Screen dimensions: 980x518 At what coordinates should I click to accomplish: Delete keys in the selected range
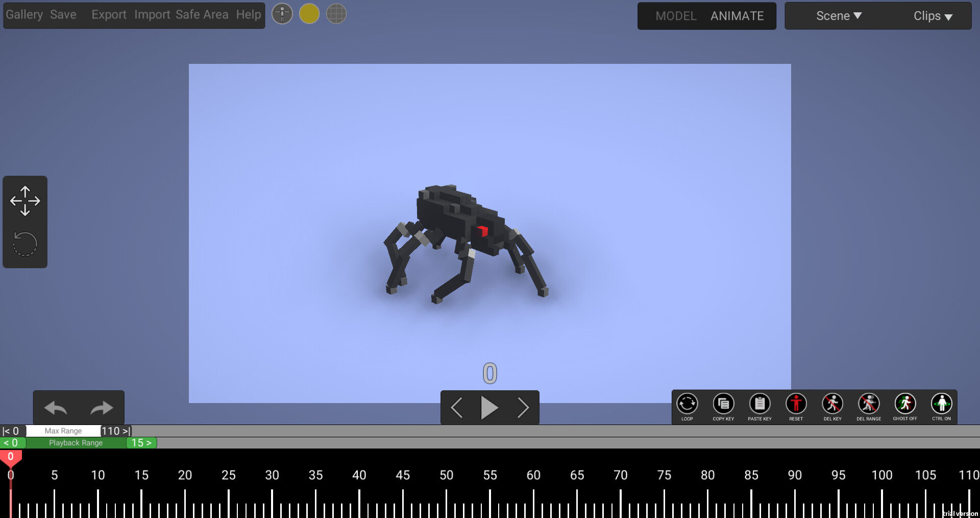click(x=869, y=405)
